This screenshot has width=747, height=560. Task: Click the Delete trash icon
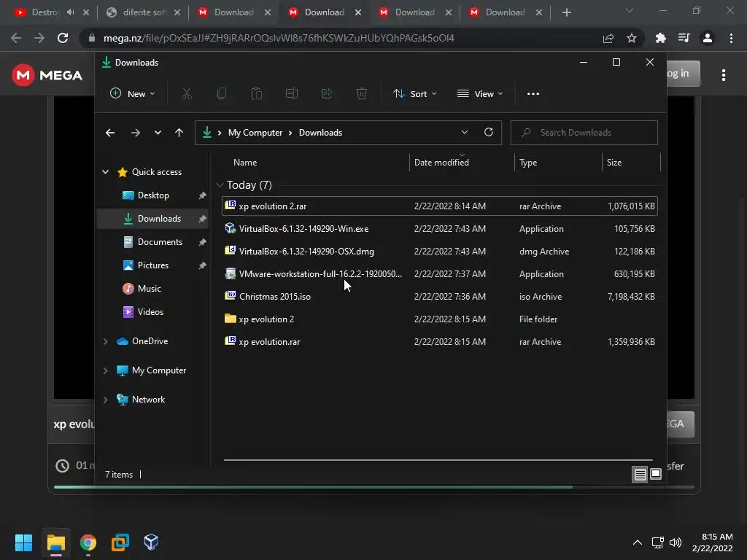pyautogui.click(x=362, y=94)
